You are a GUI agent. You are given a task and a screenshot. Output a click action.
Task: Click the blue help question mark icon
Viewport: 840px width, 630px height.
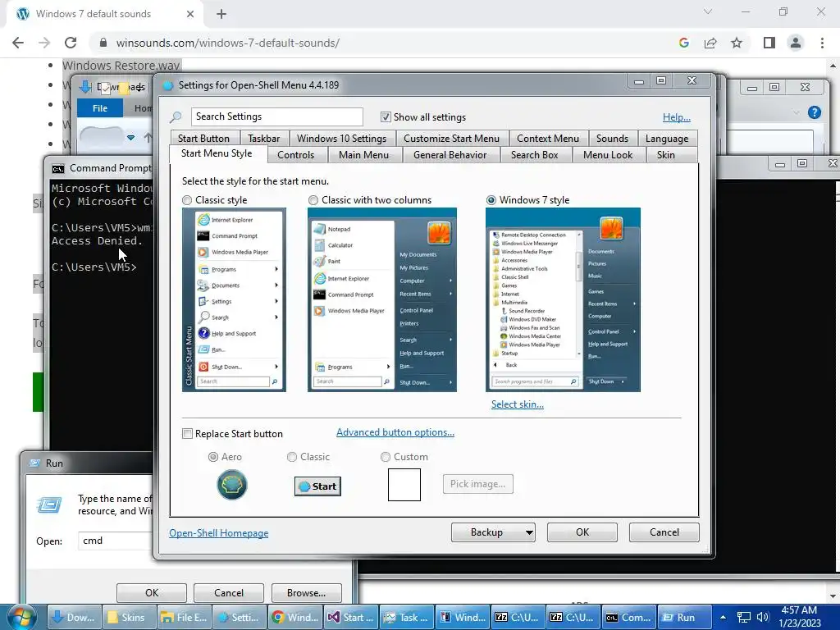click(x=815, y=112)
